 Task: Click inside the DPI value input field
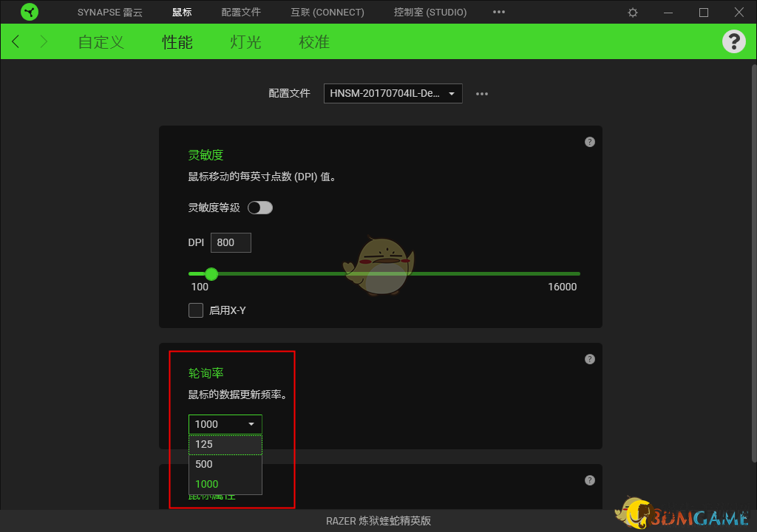pos(231,242)
